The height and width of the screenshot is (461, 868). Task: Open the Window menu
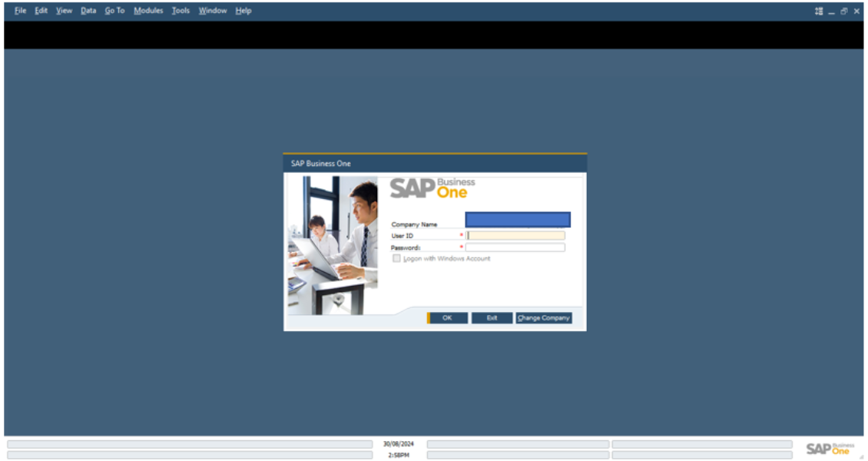tap(213, 11)
